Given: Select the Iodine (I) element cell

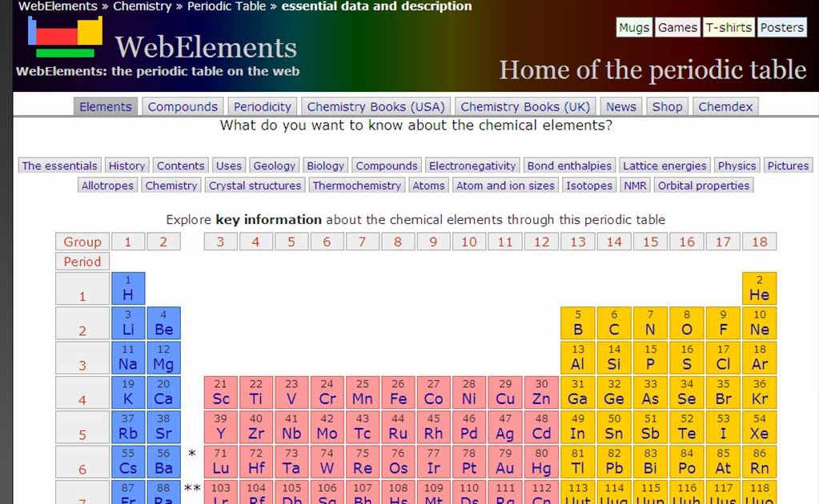Looking at the screenshot, I should [723, 426].
